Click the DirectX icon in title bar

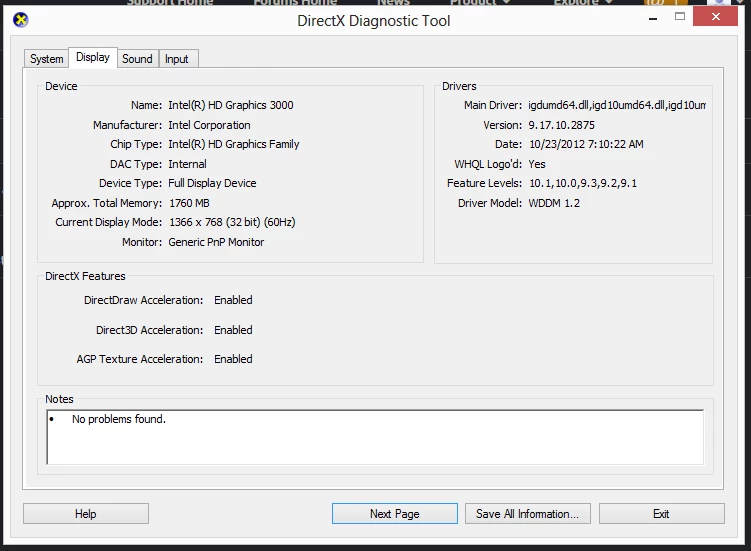pos(21,20)
